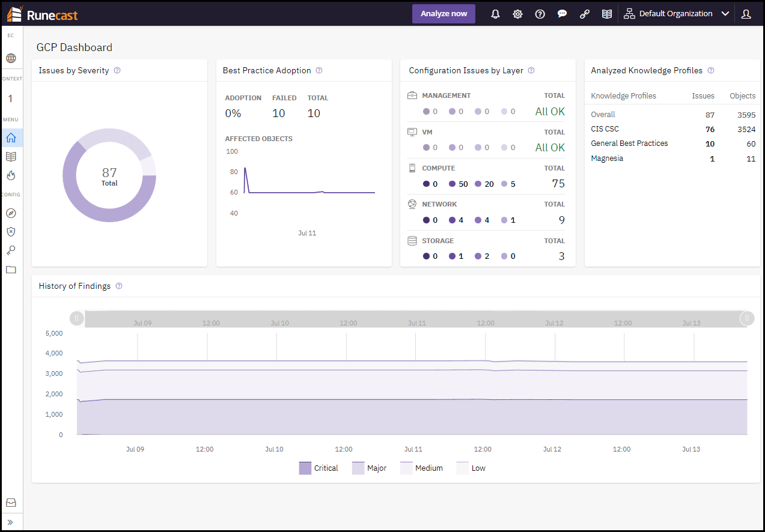Click the Management briefcase icon
765x532 pixels.
click(412, 95)
